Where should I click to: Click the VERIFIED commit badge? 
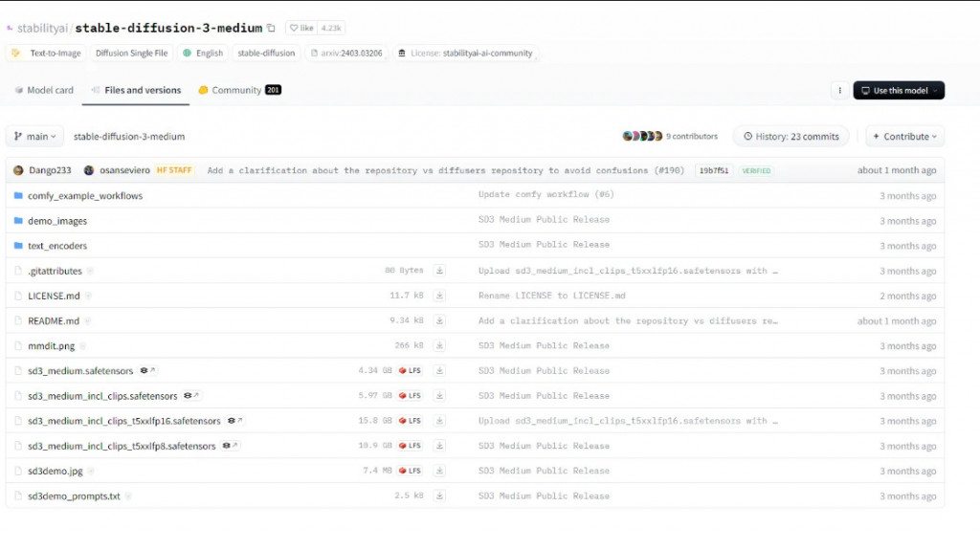pos(756,170)
